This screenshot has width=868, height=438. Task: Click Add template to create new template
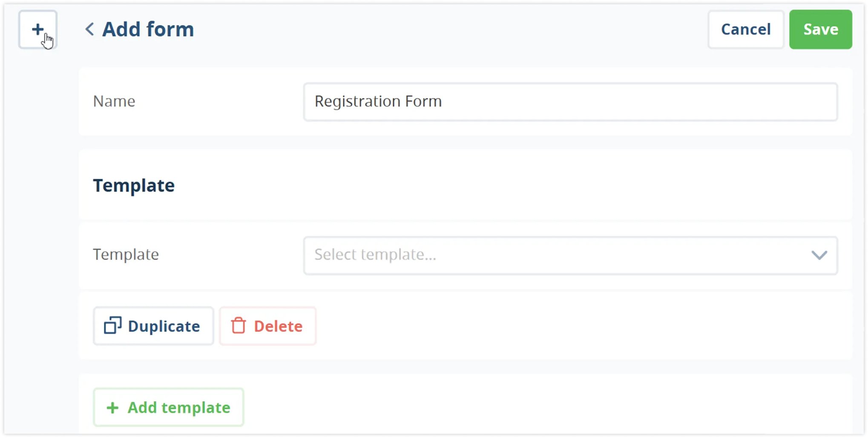coord(168,407)
